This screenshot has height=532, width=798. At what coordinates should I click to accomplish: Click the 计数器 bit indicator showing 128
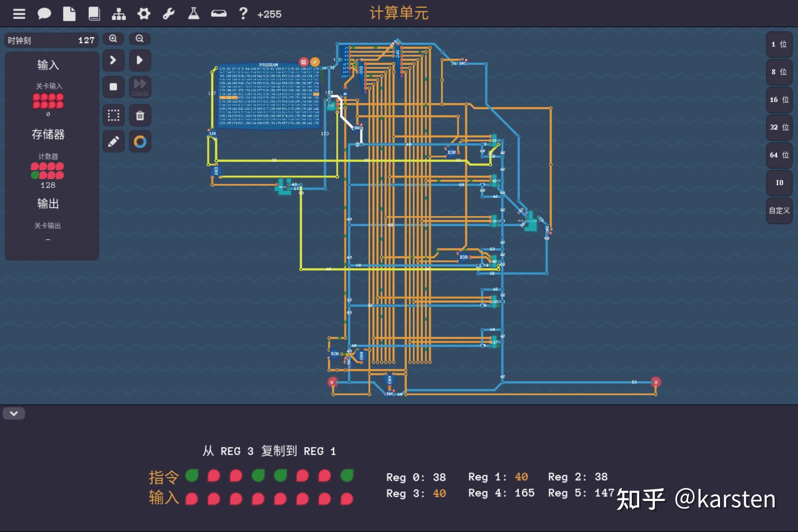tap(47, 171)
